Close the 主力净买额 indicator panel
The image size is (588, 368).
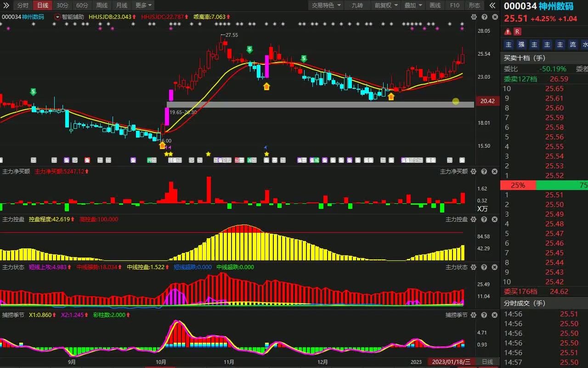(x=495, y=172)
